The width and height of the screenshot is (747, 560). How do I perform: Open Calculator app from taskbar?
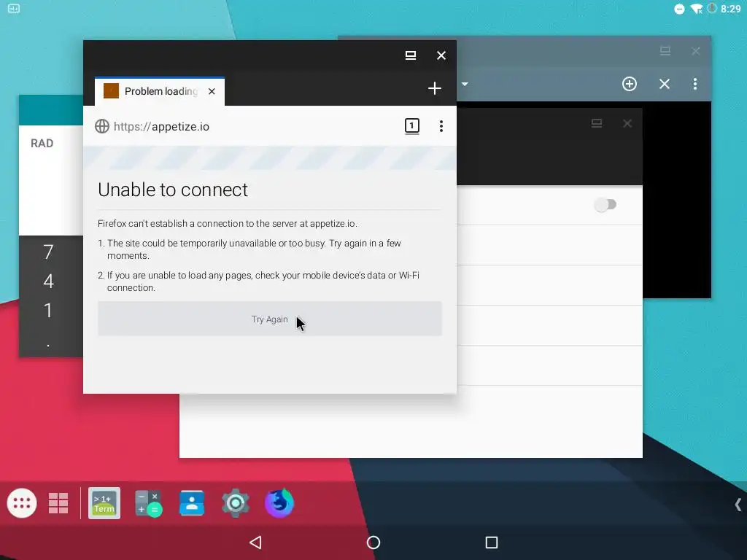point(148,503)
